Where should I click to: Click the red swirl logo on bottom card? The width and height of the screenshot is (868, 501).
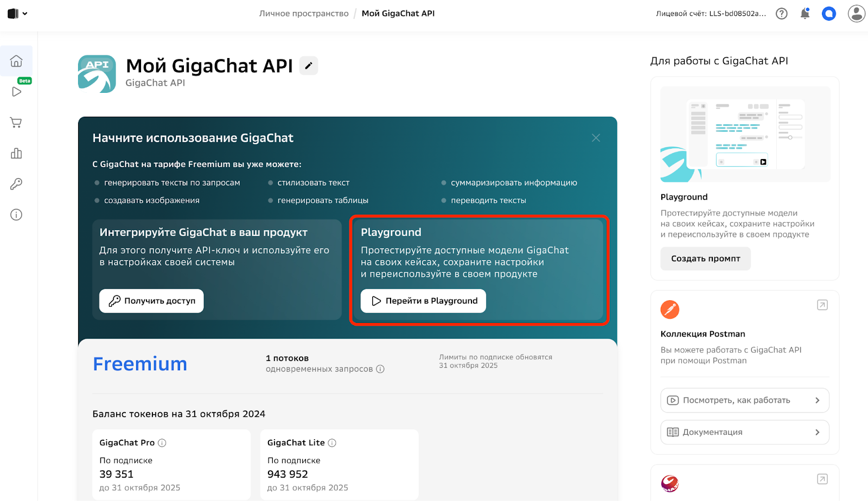click(x=670, y=483)
